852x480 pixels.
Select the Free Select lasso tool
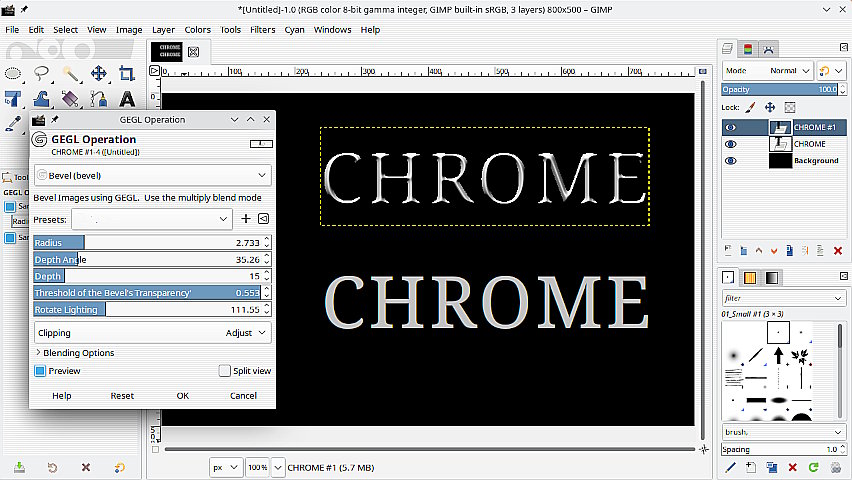tap(42, 73)
